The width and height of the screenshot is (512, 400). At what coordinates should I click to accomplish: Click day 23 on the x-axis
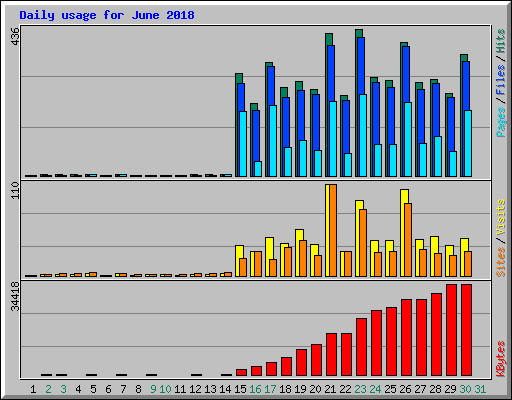click(x=360, y=389)
